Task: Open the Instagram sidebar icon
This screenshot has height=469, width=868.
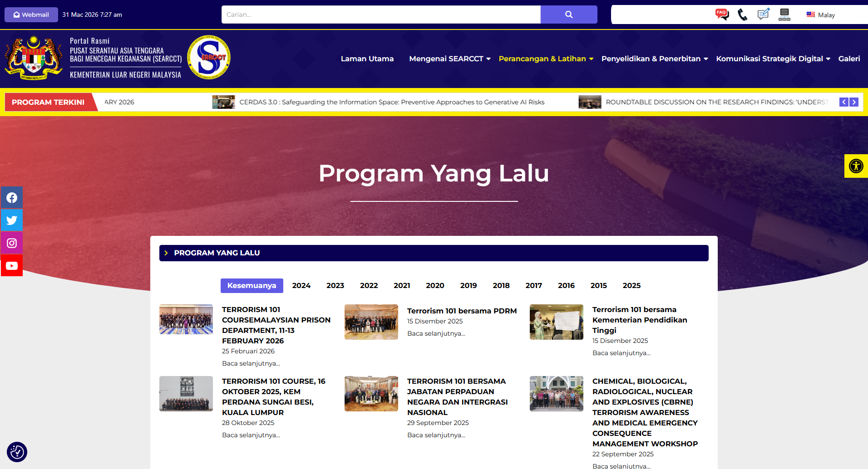Action: click(x=12, y=243)
